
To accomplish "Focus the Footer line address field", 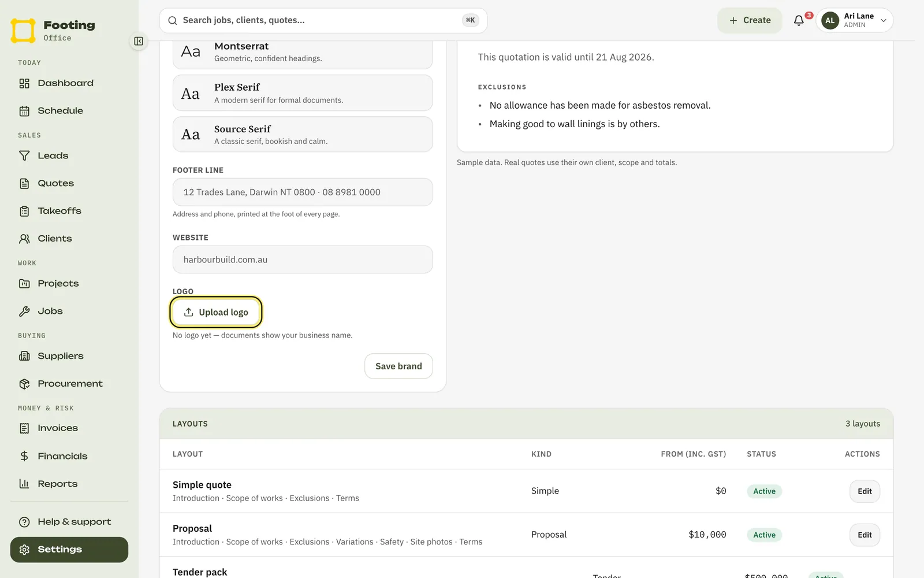I will coord(303,192).
